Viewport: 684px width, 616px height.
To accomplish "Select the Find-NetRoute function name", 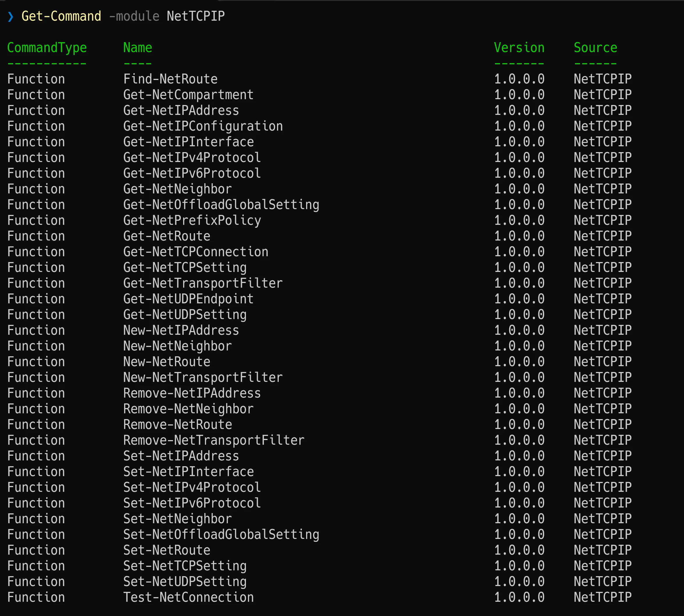I will click(x=171, y=79).
